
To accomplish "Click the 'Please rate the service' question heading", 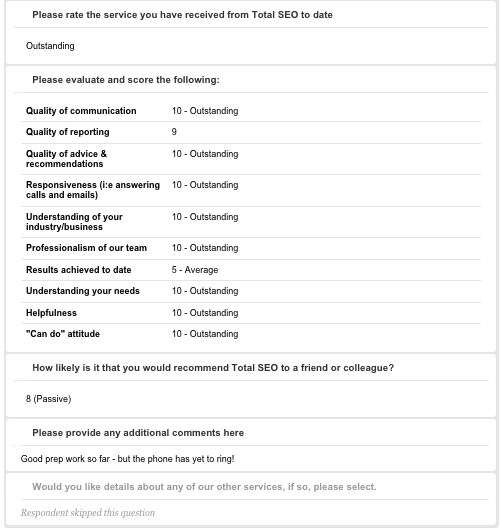I will coord(182,15).
